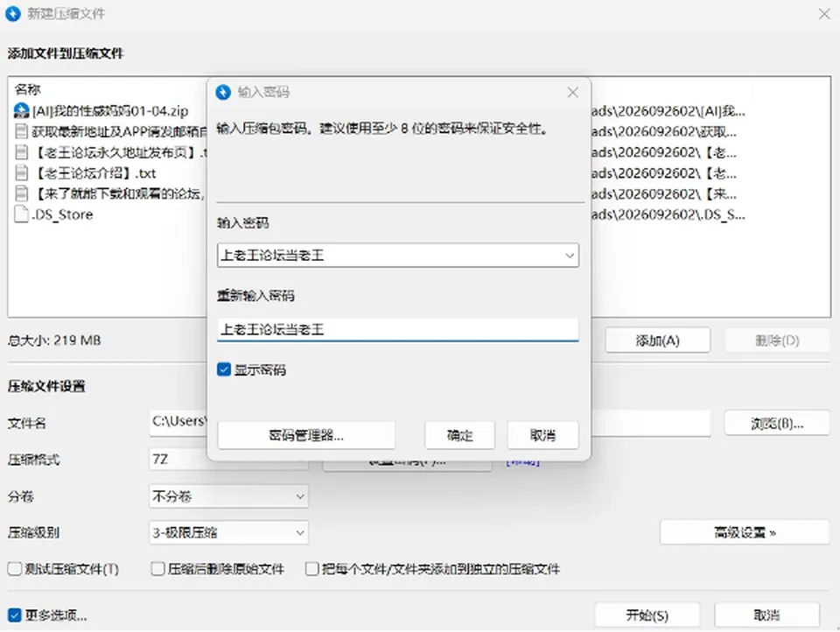Click the file icon beside 【来了就能下载和观看的论坛

point(21,193)
